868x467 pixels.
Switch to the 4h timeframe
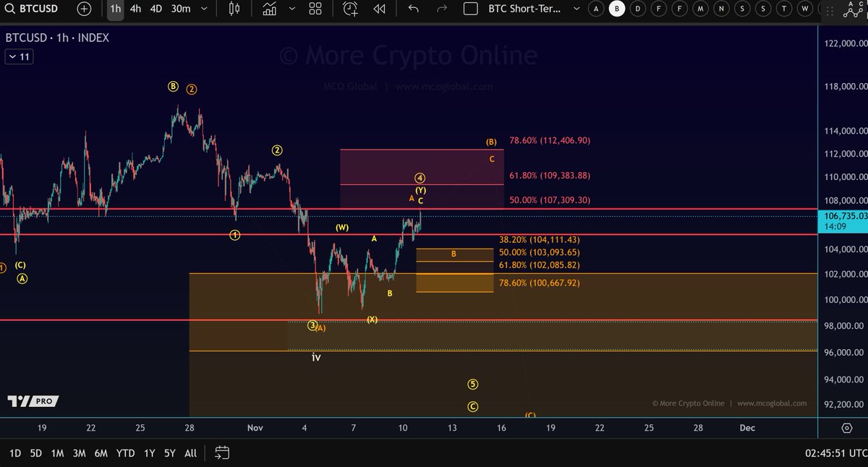[135, 9]
